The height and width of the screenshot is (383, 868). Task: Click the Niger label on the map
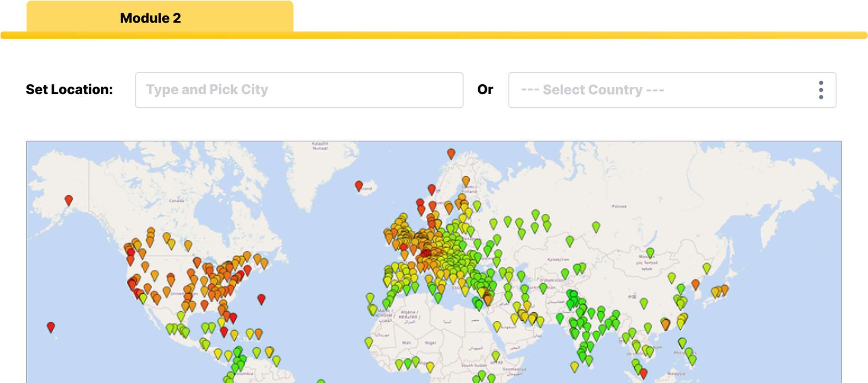click(430, 343)
